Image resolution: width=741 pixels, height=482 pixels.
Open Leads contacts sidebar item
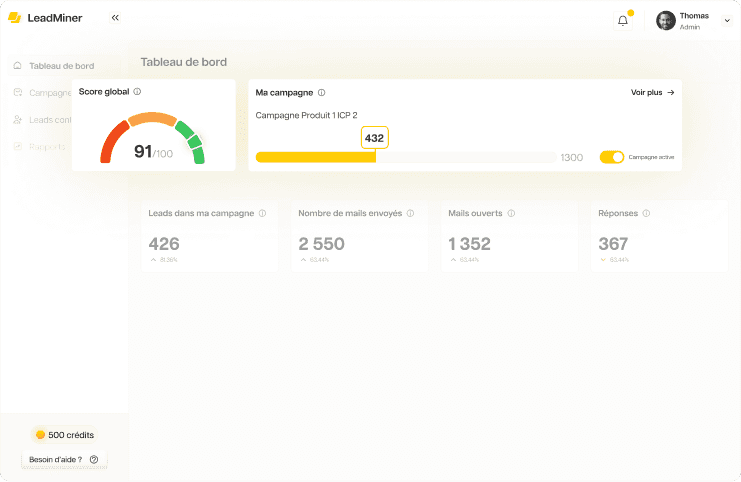[43, 120]
